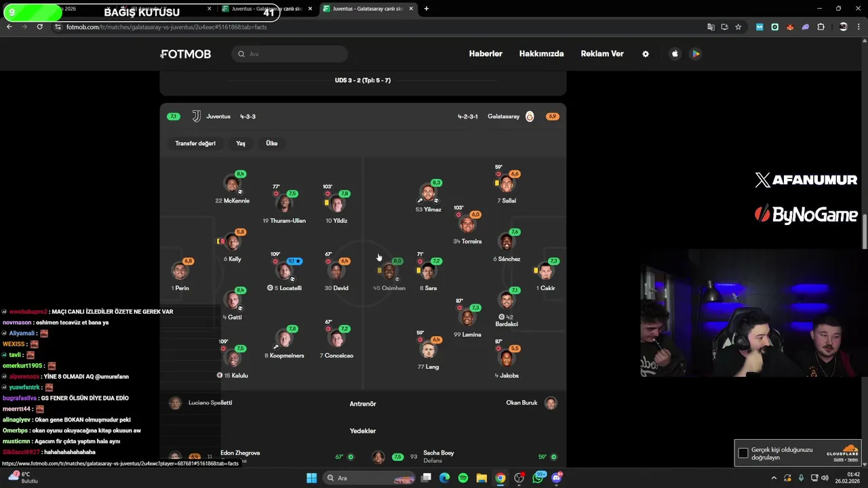
Task: Bookmark this page with the star icon
Action: click(x=738, y=27)
